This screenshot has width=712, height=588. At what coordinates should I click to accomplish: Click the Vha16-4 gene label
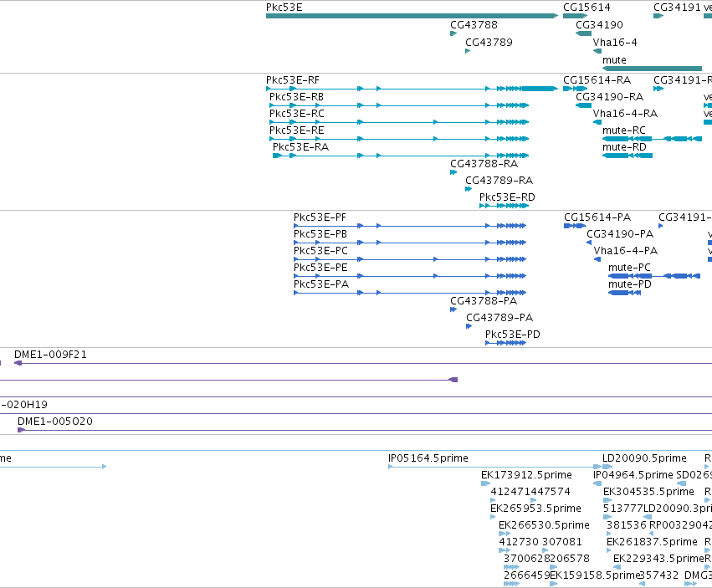click(x=615, y=43)
